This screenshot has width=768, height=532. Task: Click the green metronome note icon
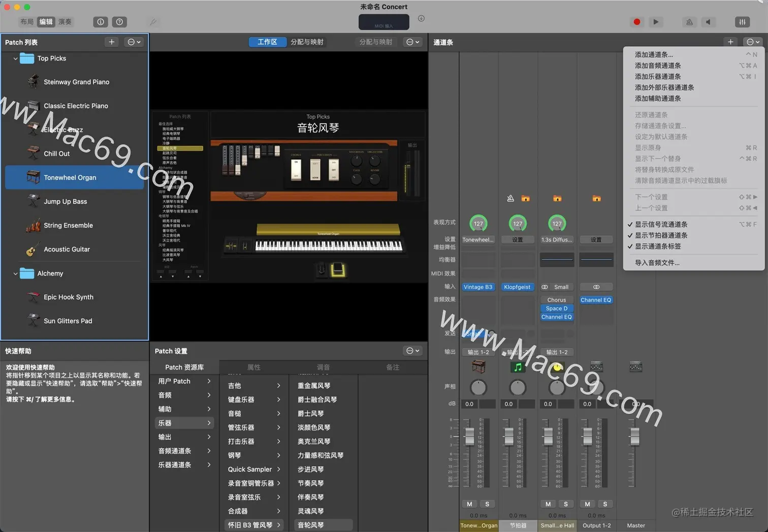click(518, 366)
